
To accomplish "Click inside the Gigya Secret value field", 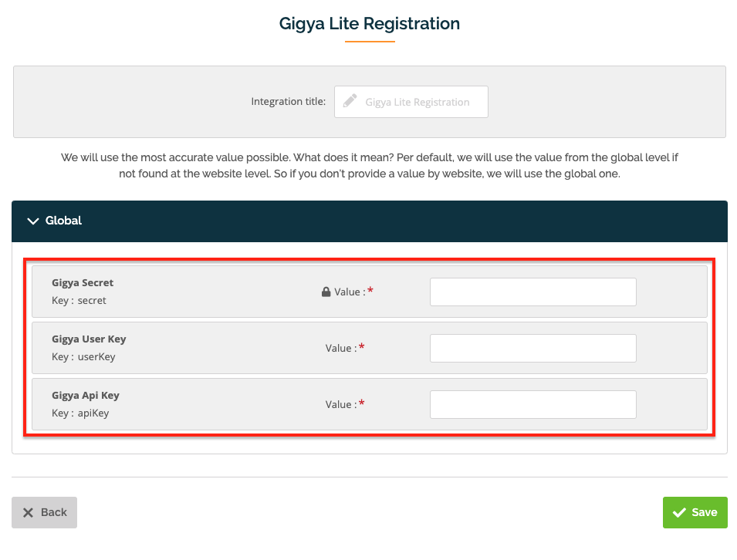I will pos(532,291).
